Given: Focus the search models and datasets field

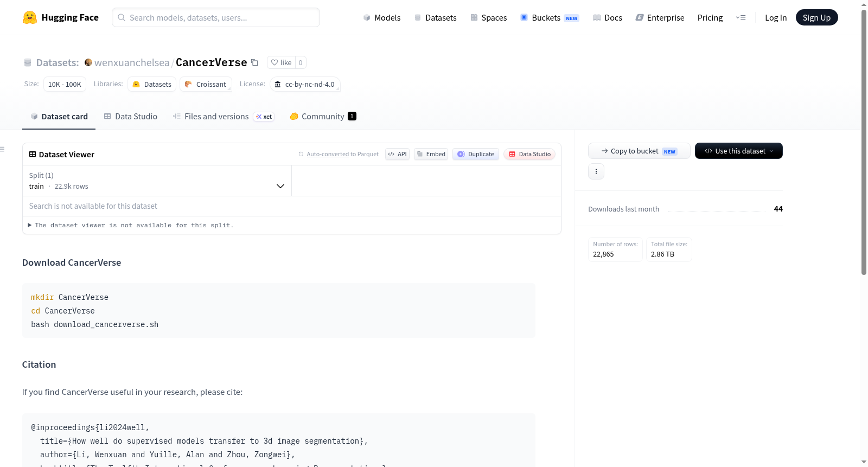Looking at the screenshot, I should [216, 17].
